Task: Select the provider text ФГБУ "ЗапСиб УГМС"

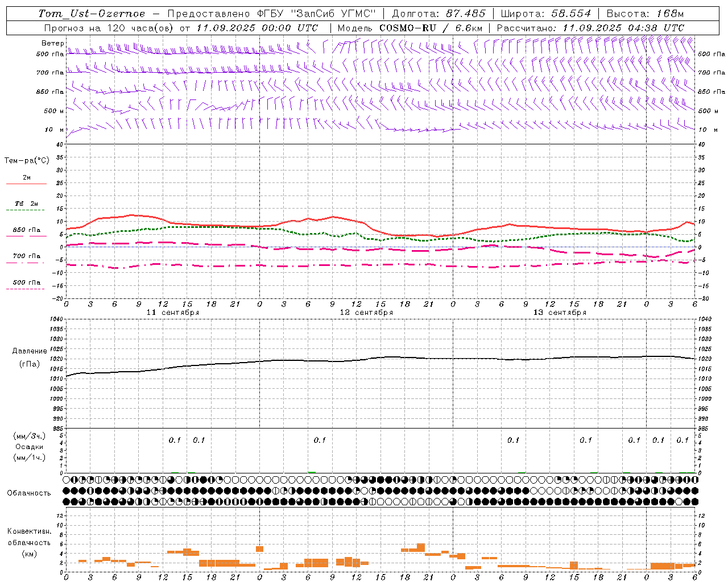Action: coord(316,14)
